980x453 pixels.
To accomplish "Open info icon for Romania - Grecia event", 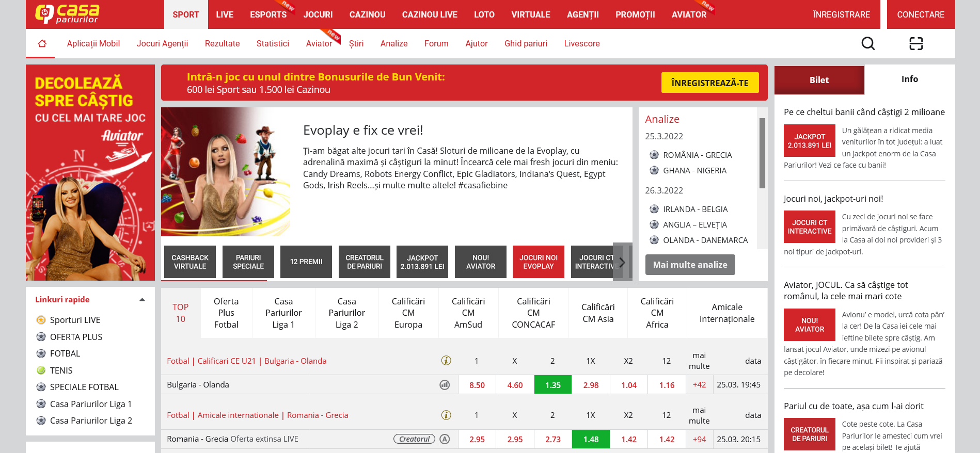I will pos(446,415).
